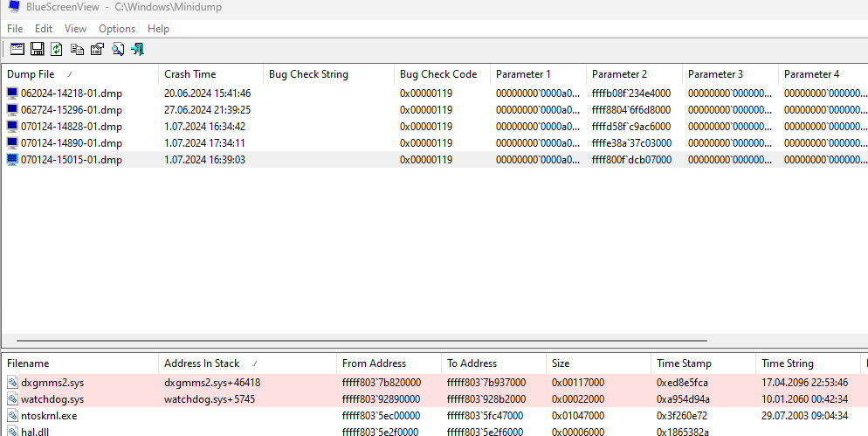Image resolution: width=868 pixels, height=436 pixels.
Task: Open the File menu
Action: pyautogui.click(x=15, y=29)
